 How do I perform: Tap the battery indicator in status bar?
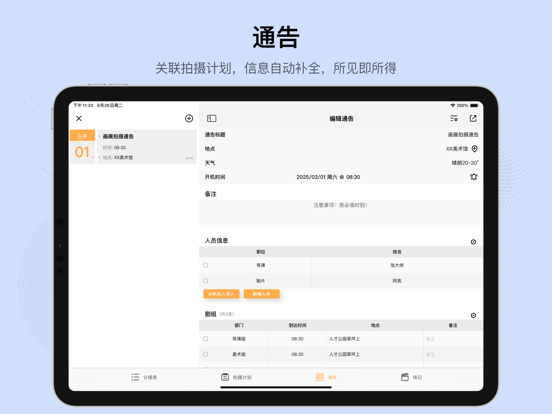click(x=474, y=105)
